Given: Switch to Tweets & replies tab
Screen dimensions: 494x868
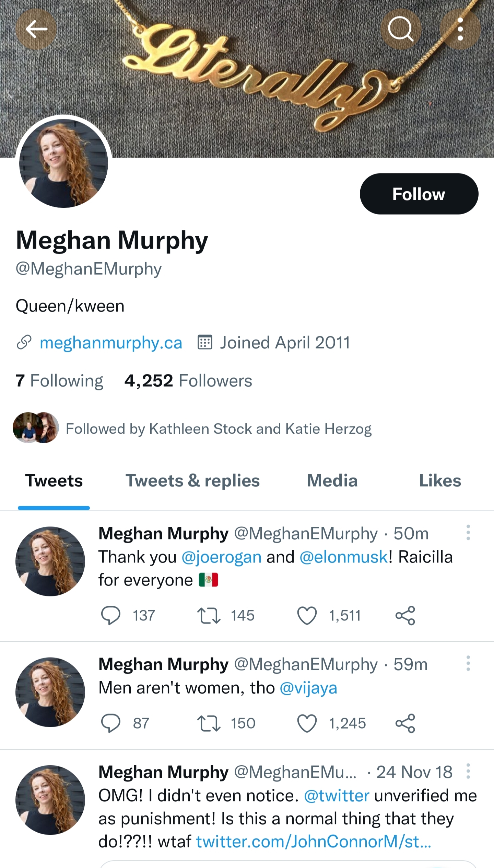Looking at the screenshot, I should pos(192,481).
